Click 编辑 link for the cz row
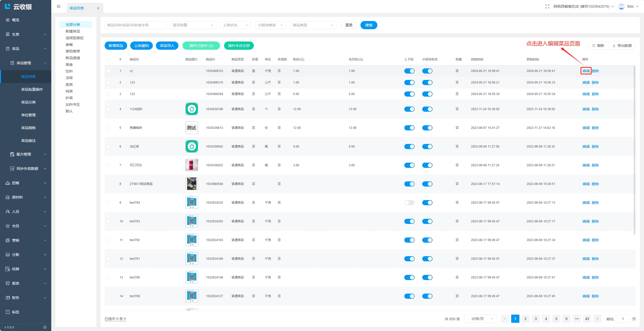 click(x=586, y=71)
